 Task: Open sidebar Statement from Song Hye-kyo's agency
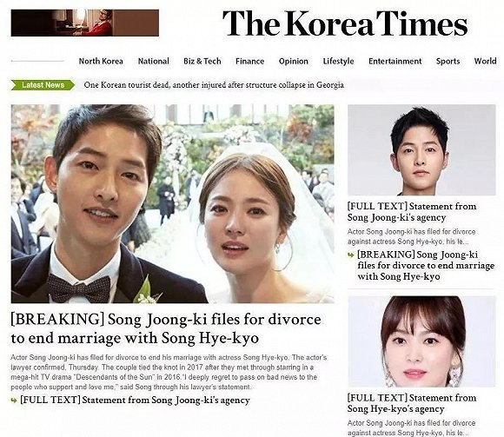[x=412, y=404]
